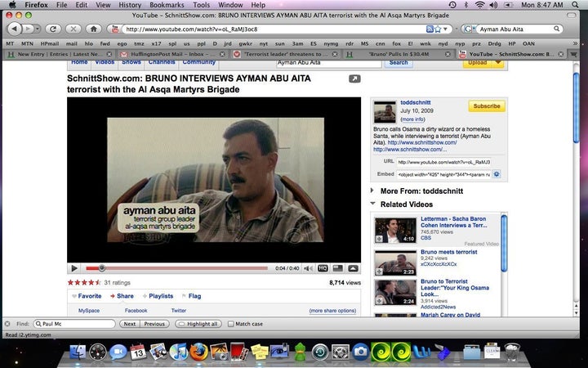Toggle Highlight all in Find bar
The width and height of the screenshot is (588, 368).
(x=198, y=324)
